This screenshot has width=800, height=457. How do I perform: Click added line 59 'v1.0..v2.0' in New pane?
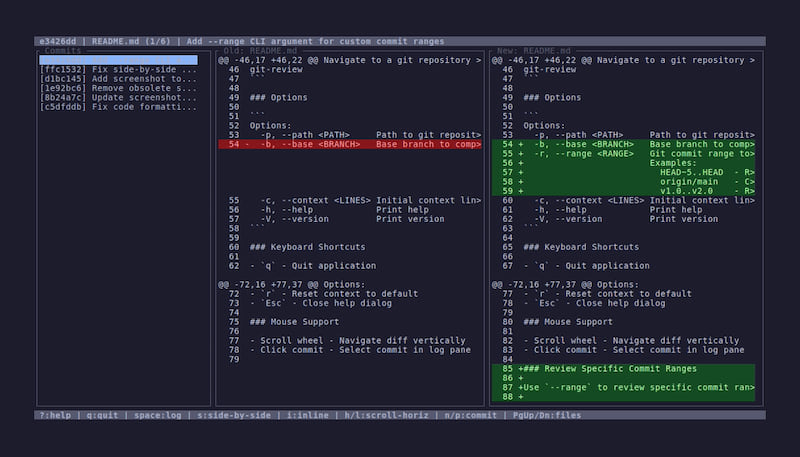point(623,191)
